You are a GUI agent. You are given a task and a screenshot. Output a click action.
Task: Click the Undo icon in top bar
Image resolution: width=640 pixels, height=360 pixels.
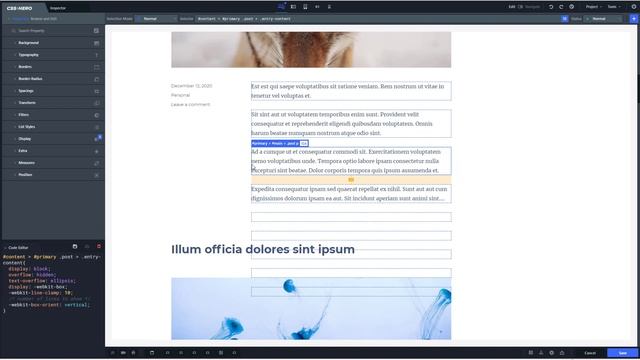coord(551,7)
